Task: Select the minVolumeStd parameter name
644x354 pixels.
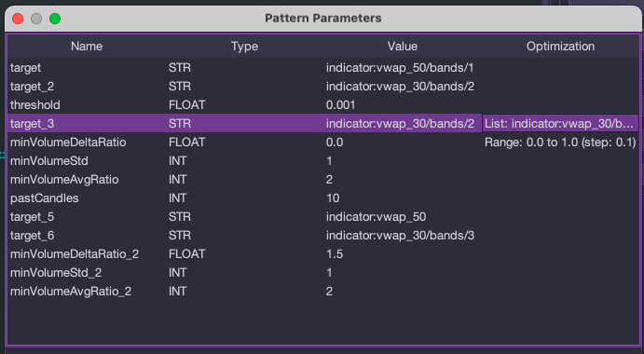Action: [x=48, y=160]
